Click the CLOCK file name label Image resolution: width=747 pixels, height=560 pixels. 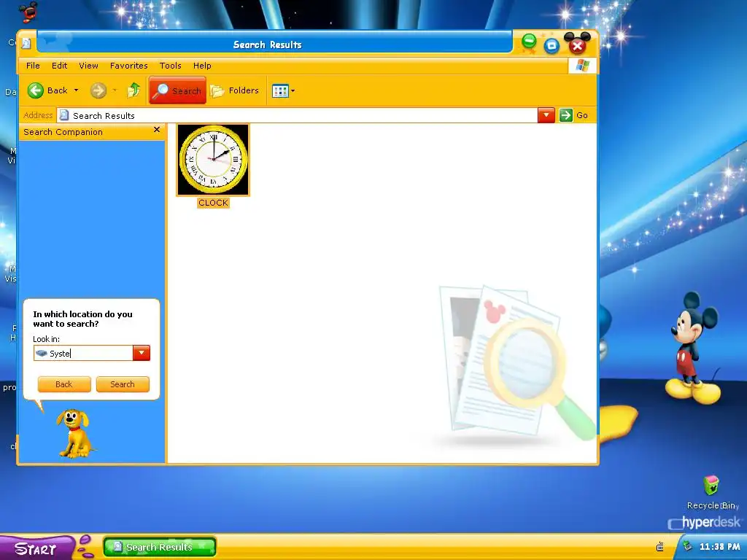pos(213,203)
